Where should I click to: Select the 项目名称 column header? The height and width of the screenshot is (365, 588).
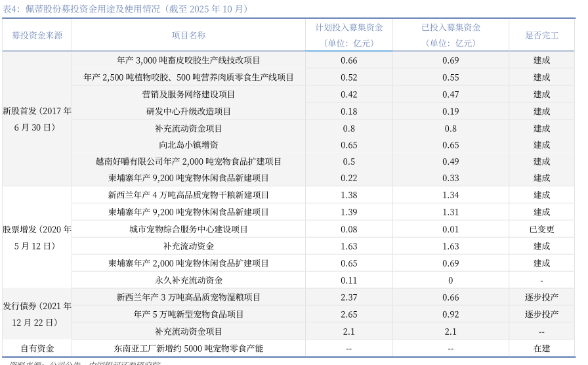point(188,35)
